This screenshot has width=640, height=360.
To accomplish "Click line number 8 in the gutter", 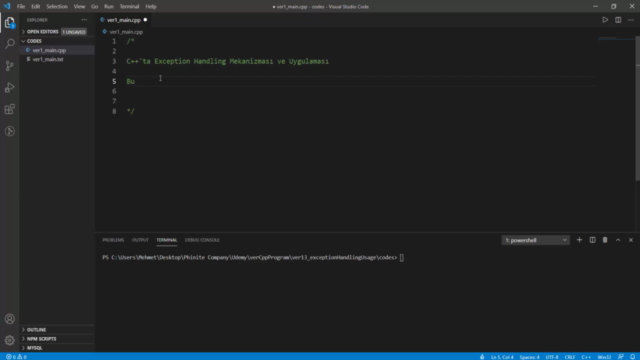I will tap(114, 111).
